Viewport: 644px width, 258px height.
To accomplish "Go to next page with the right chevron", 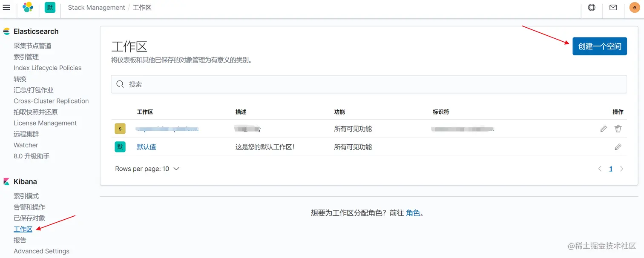I will [x=621, y=169].
